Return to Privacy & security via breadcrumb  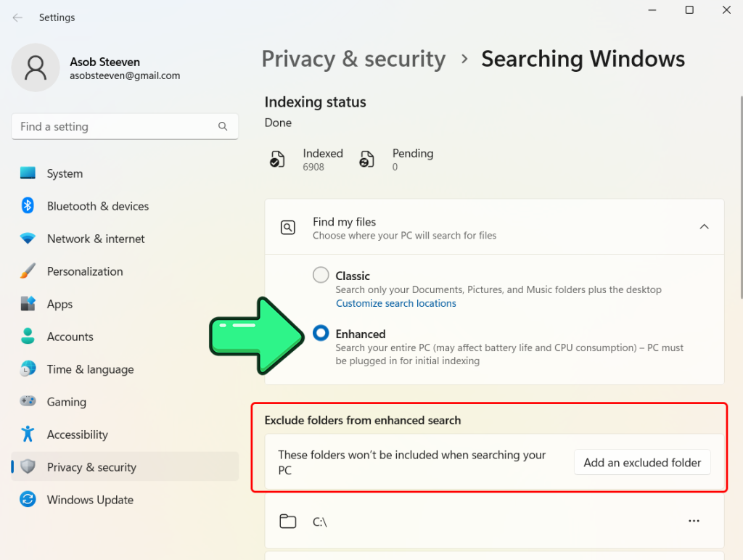353,59
